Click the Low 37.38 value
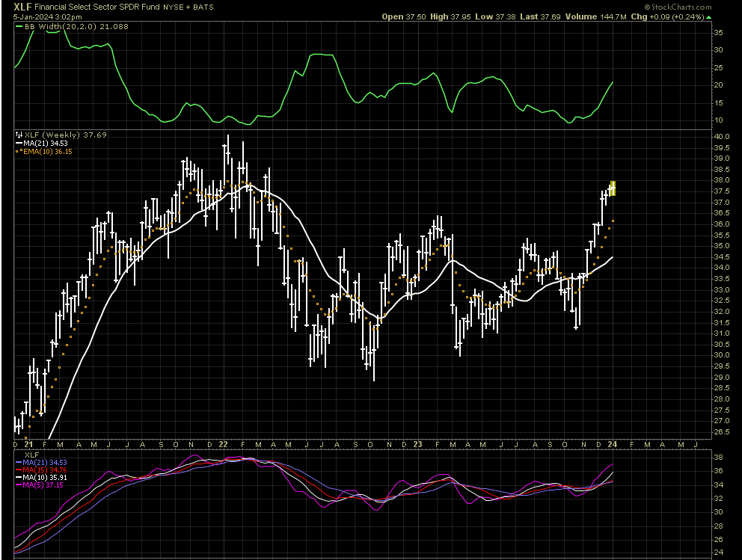 pyautogui.click(x=495, y=16)
